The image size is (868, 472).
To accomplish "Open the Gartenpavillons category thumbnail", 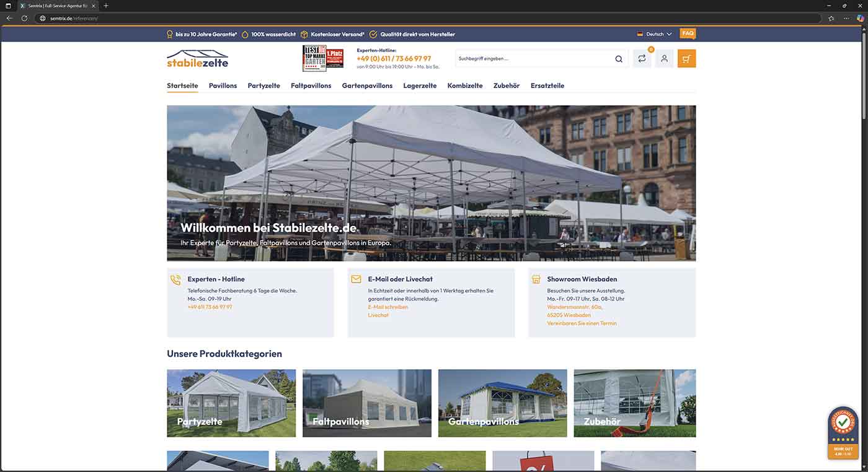I will tap(502, 403).
